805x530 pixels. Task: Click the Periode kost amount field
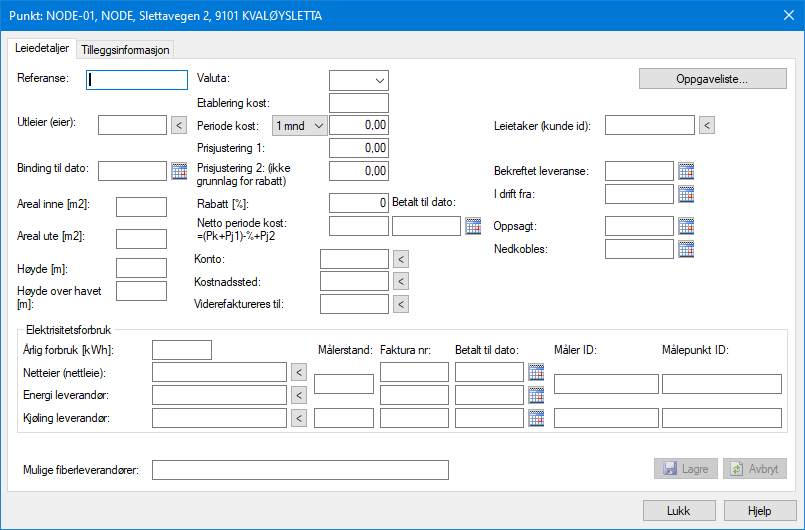[x=359, y=125]
